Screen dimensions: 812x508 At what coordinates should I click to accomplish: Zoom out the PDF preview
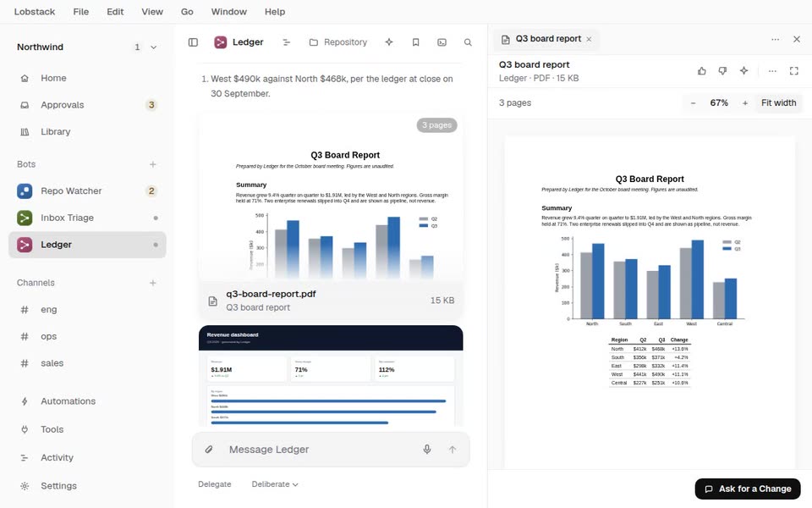point(693,102)
